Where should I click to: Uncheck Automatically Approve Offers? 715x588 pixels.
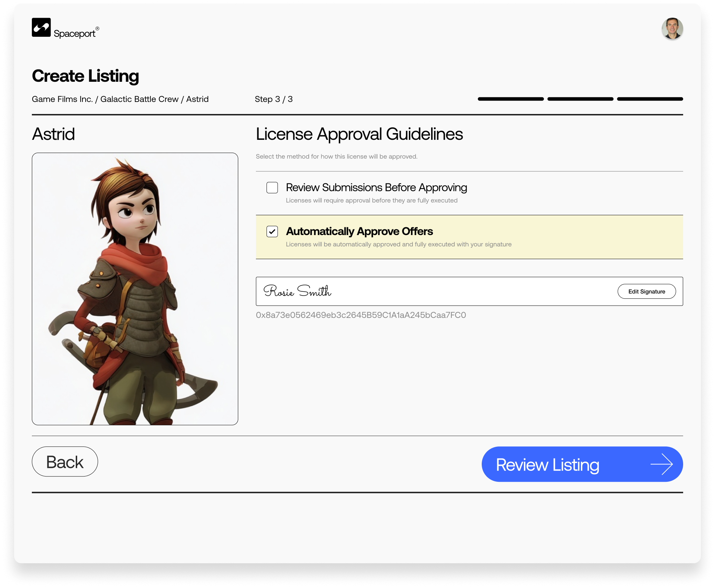click(x=273, y=232)
